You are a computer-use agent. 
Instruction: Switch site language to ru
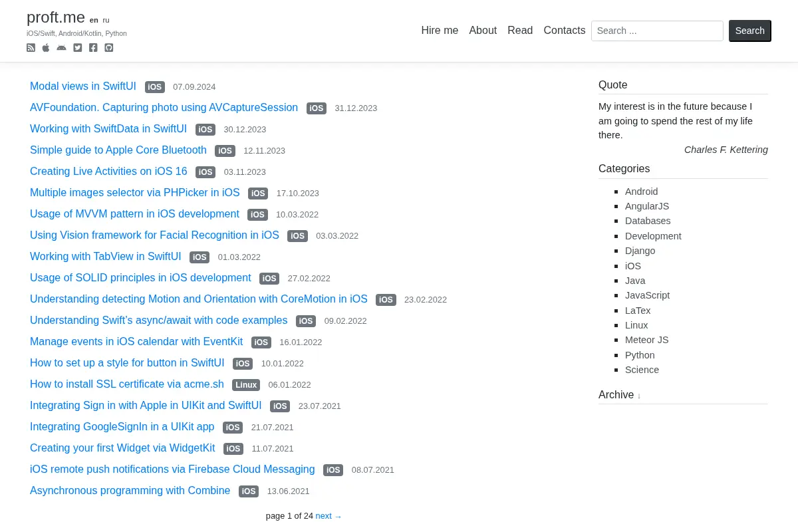click(106, 20)
